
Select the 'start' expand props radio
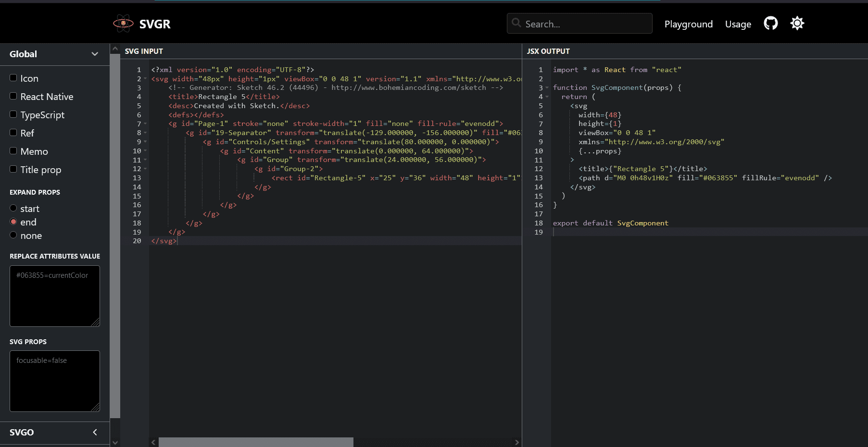click(x=13, y=208)
